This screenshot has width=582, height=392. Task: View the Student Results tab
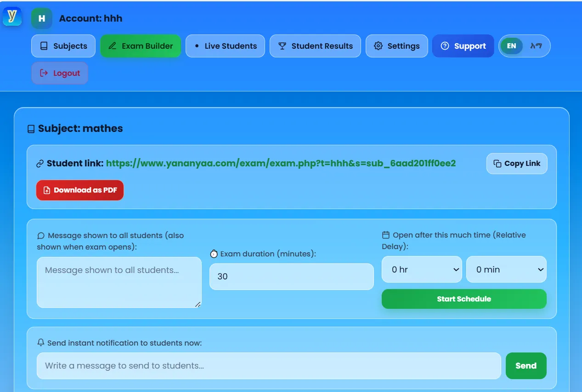click(315, 46)
